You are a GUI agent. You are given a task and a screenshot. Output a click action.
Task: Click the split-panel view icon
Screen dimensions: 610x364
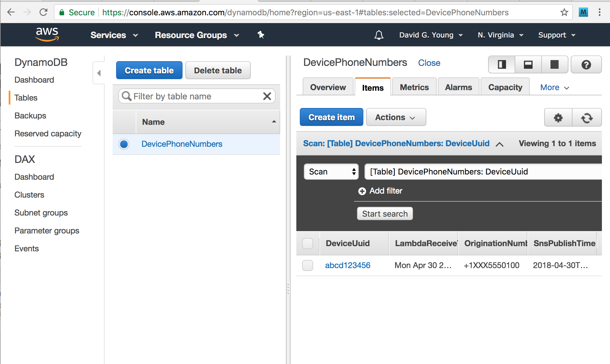point(501,65)
